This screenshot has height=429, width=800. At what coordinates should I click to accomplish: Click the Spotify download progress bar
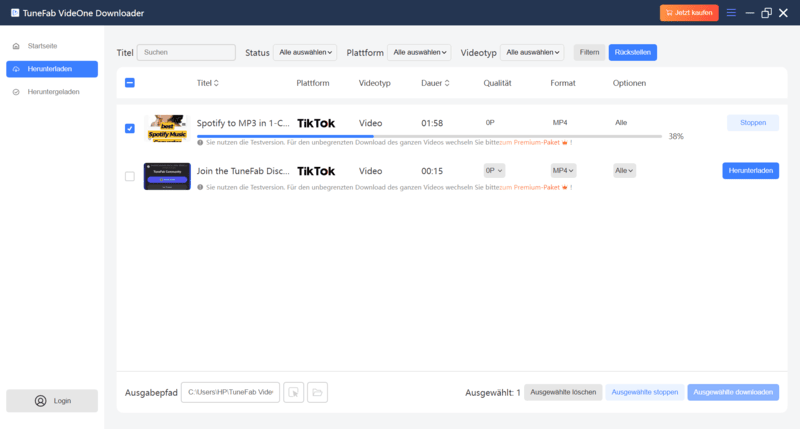(x=429, y=136)
